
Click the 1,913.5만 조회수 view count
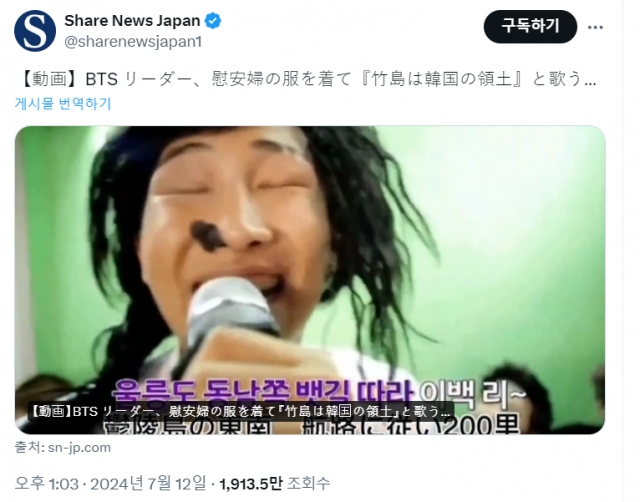275,484
